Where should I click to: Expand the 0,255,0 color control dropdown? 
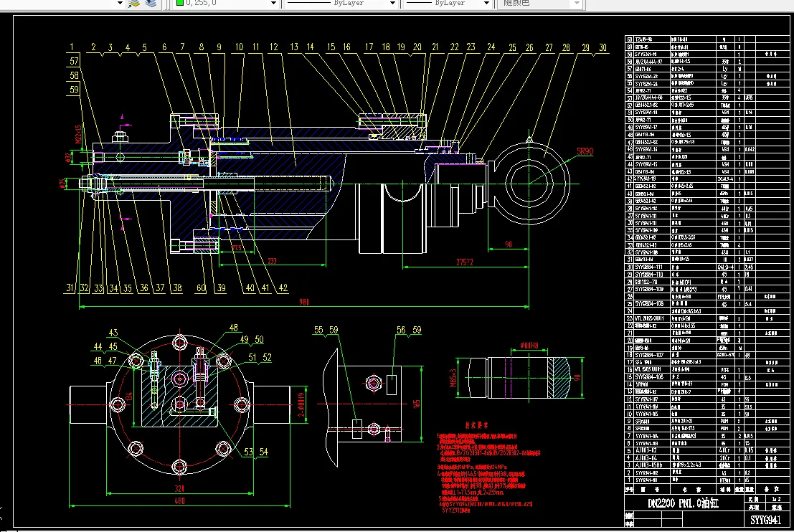(x=273, y=3)
